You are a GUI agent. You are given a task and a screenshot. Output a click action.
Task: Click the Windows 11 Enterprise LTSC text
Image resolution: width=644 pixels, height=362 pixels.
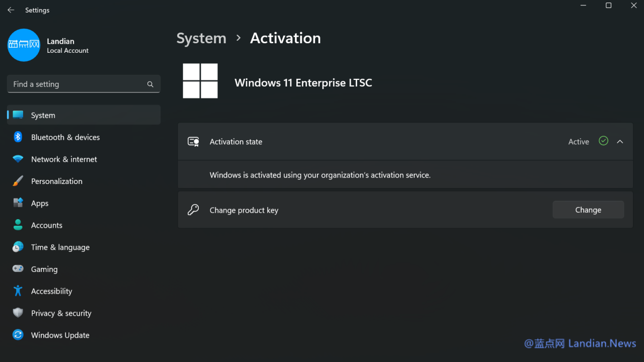click(x=303, y=82)
